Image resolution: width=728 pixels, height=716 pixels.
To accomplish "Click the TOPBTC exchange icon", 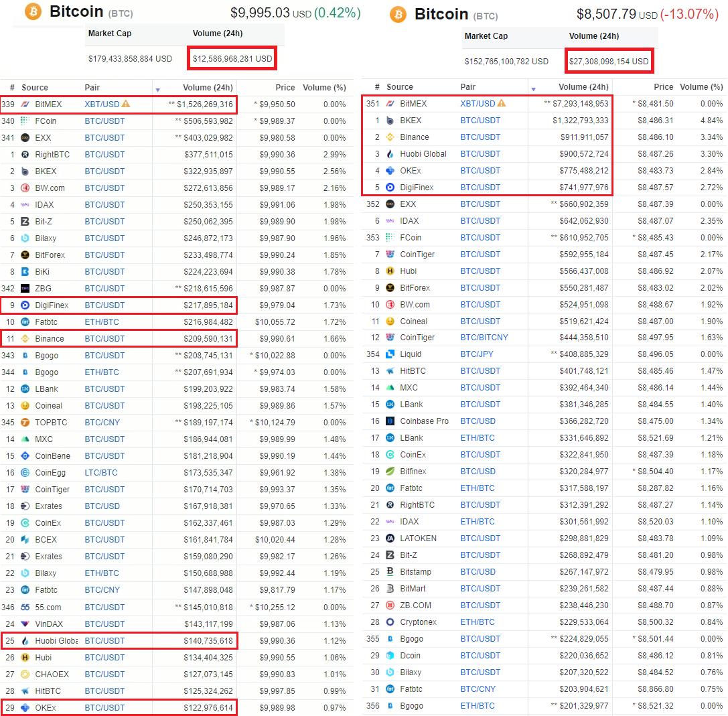I will pos(25,423).
